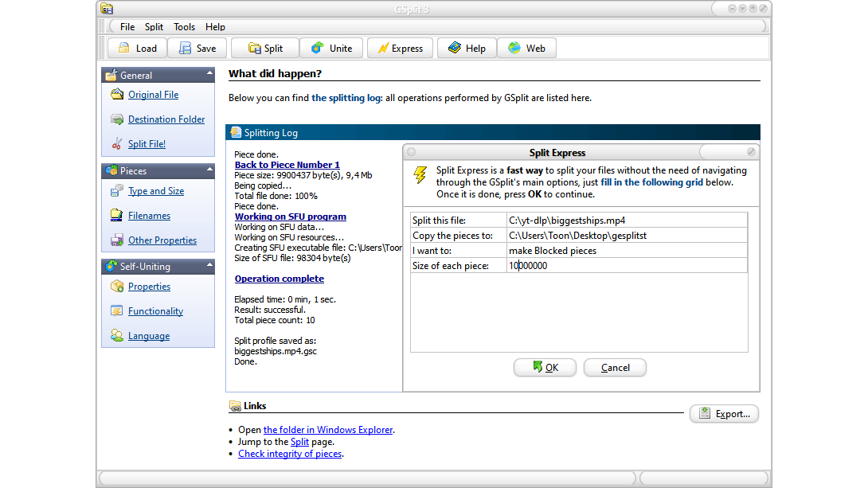The height and width of the screenshot is (488, 868).
Task: Click the Split Express dialog top-right button
Action: click(751, 151)
